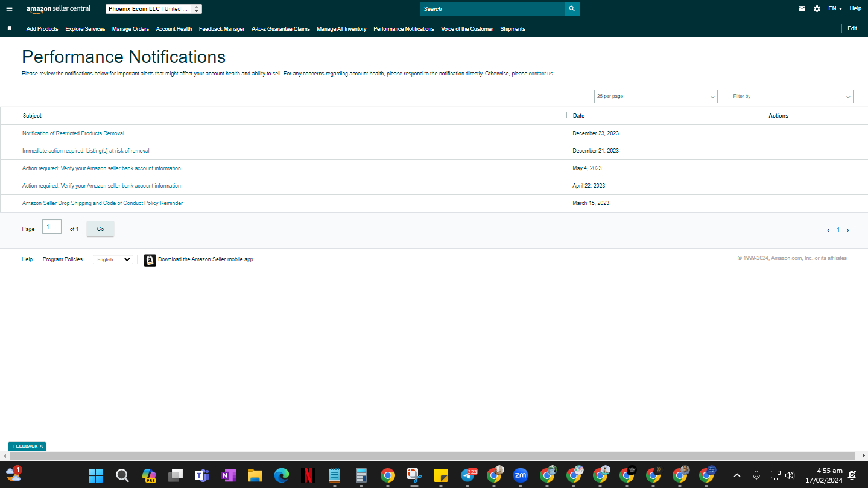
Task: Open Program Policies footer link
Action: click(63, 259)
